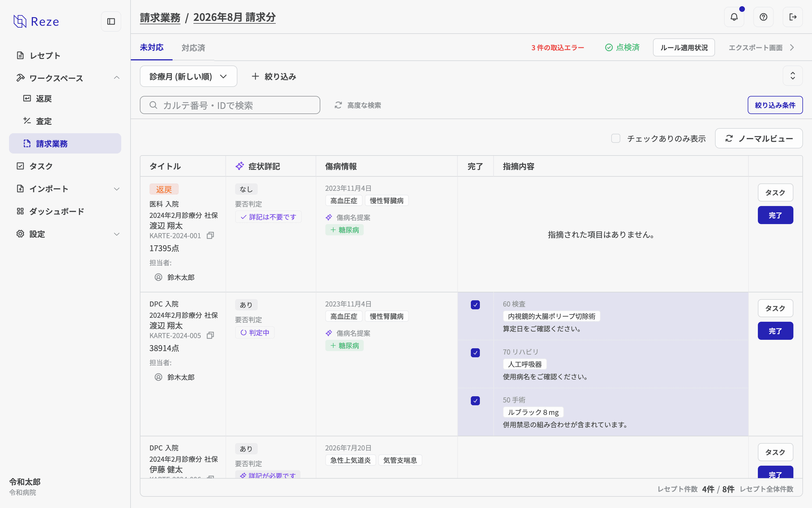Expand the 設定 sidebar chevron

116,234
